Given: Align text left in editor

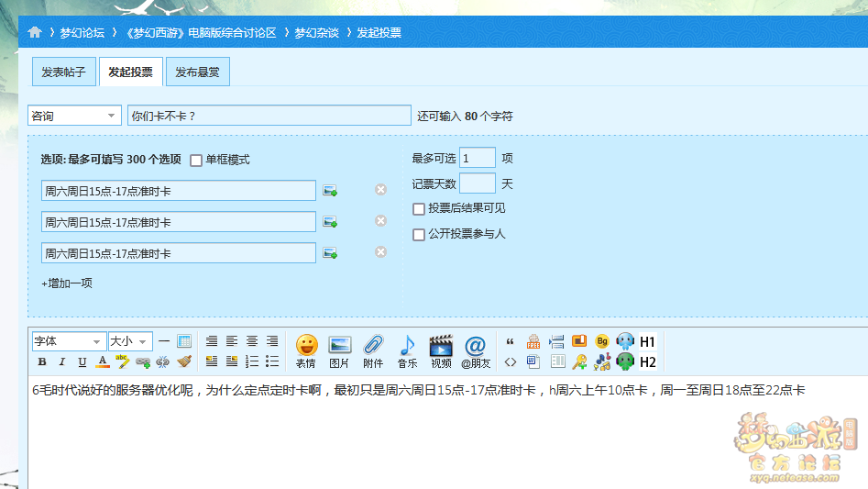Looking at the screenshot, I should pos(232,341).
